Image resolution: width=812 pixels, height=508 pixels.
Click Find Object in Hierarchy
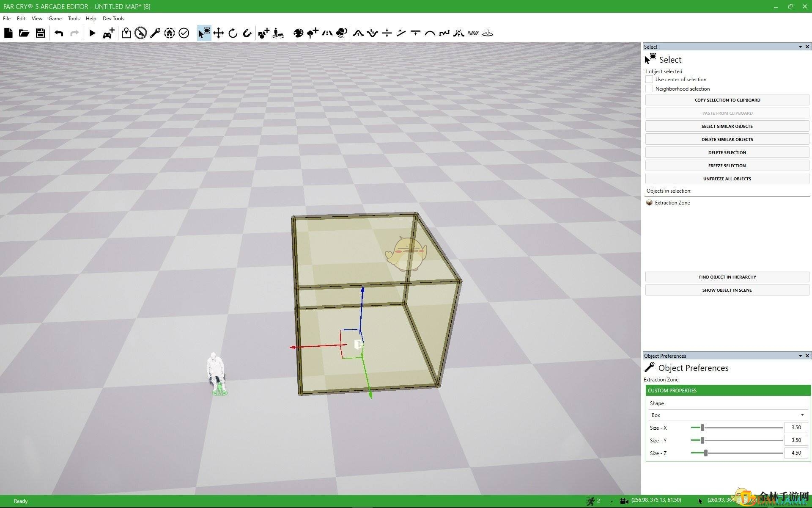pyautogui.click(x=727, y=277)
